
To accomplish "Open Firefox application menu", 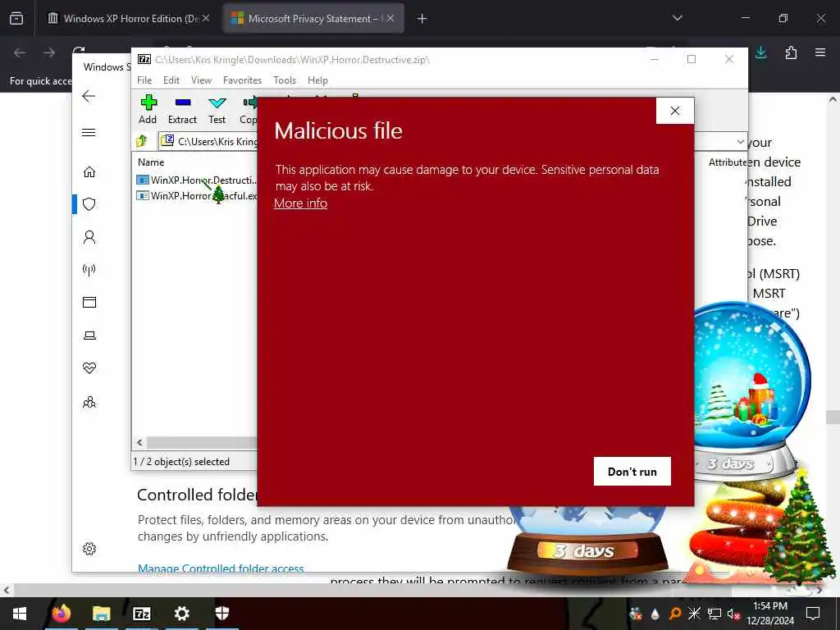I will (820, 52).
